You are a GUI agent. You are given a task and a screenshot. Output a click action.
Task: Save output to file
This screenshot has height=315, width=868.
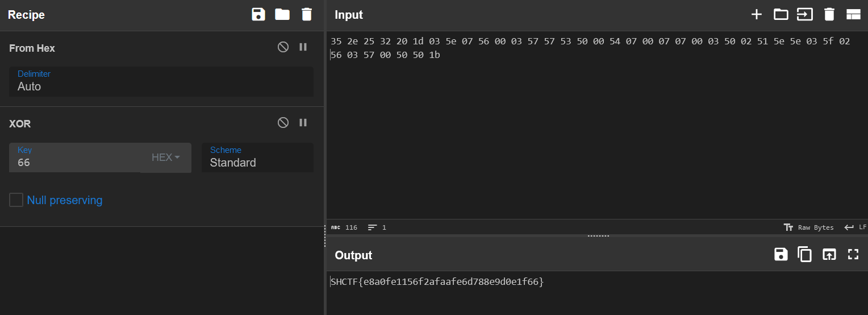point(781,254)
